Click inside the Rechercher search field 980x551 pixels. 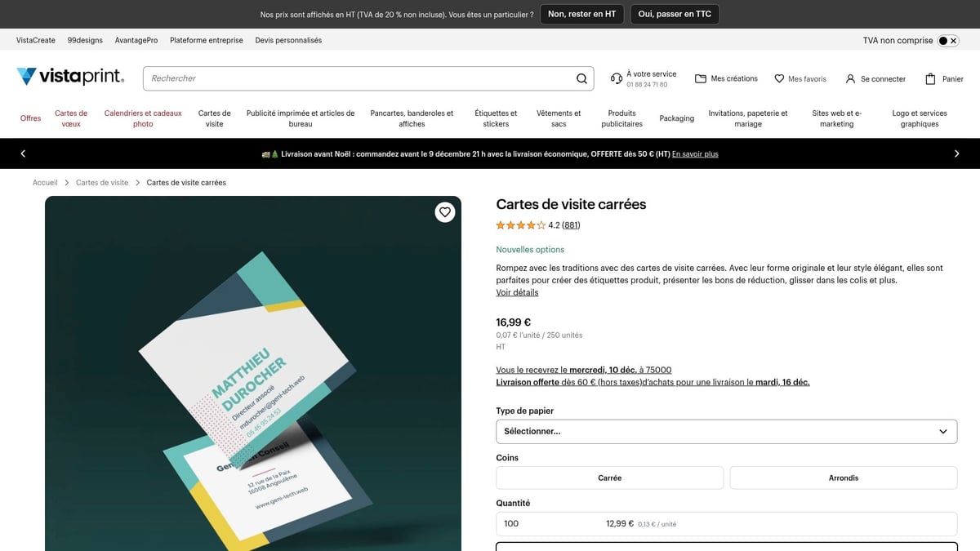[327, 78]
